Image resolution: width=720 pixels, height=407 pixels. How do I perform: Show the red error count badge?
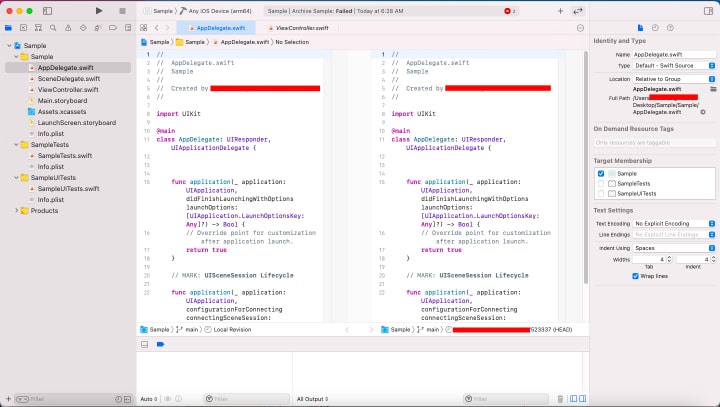click(510, 11)
